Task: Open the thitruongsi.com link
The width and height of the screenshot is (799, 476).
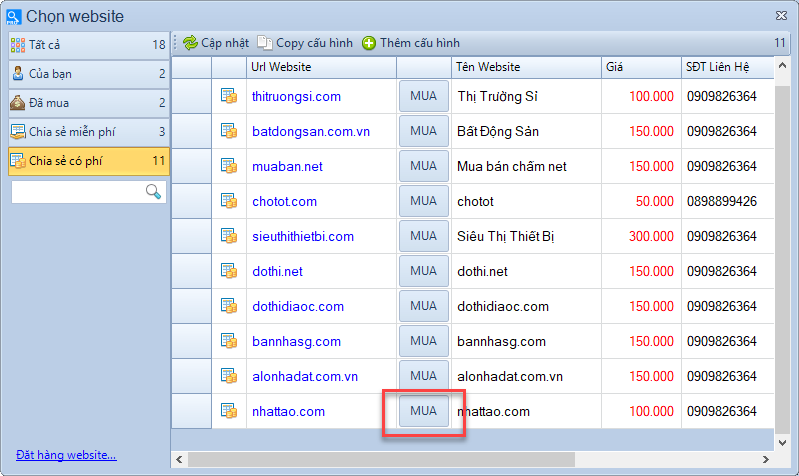Action: [x=296, y=96]
